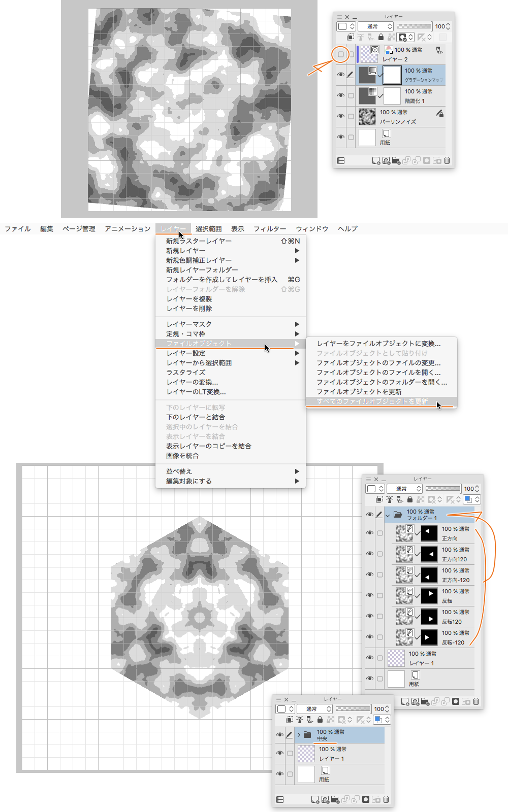508x812 pixels.
Task: Show hidden レイヤー 2 via its visibility box
Action: point(341,54)
